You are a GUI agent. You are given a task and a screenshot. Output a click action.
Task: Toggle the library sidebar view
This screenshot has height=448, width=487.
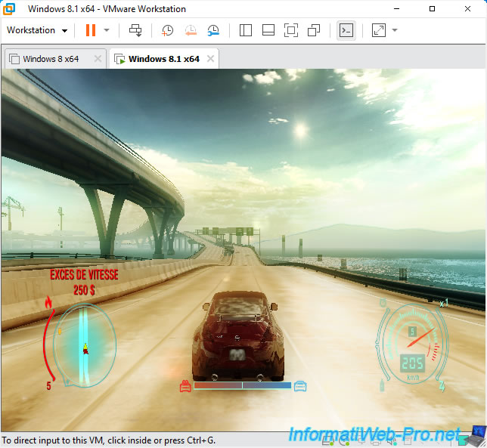245,30
